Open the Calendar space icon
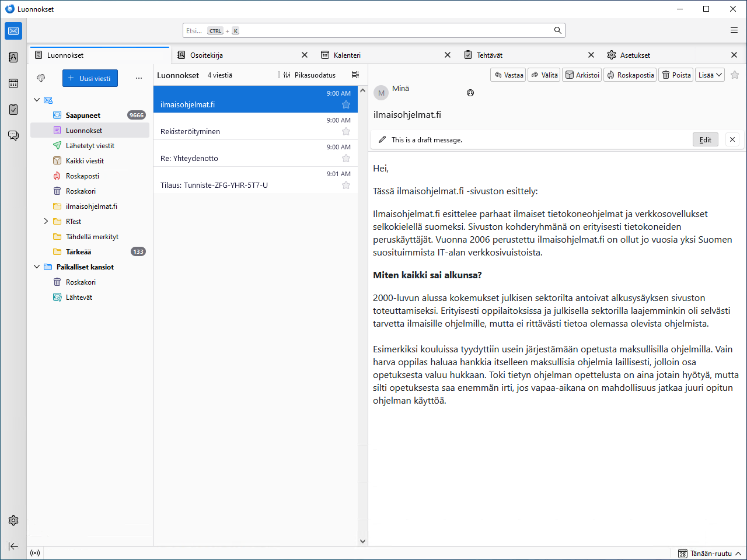 [13, 83]
